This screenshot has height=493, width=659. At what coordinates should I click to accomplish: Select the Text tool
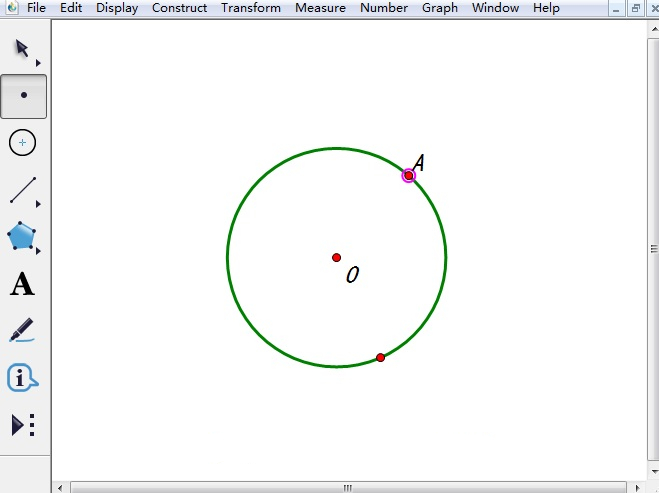pos(22,285)
